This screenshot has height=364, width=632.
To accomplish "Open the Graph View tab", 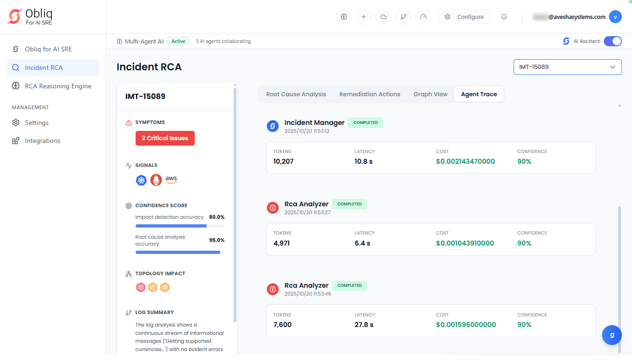I will (430, 94).
